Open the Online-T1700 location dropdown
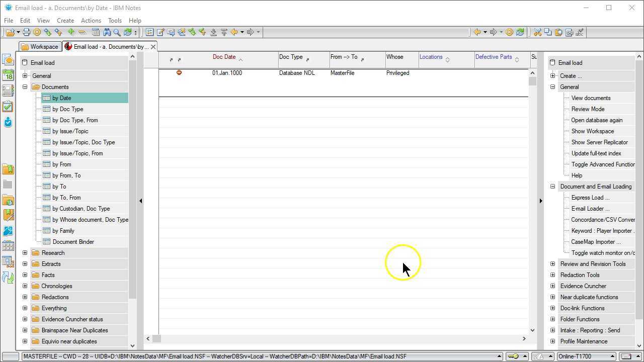Image resolution: width=644 pixels, height=362 pixels. [612, 356]
